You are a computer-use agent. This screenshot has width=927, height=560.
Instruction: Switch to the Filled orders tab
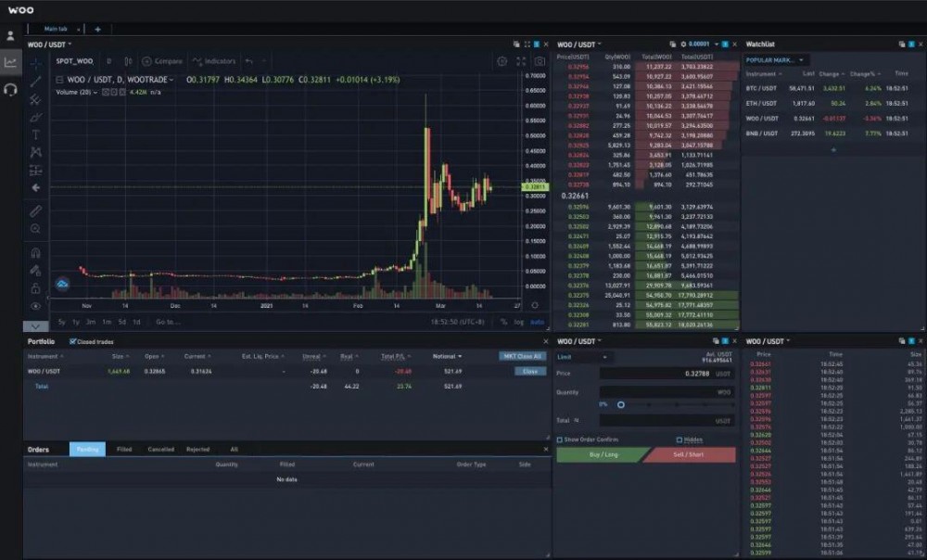(124, 450)
